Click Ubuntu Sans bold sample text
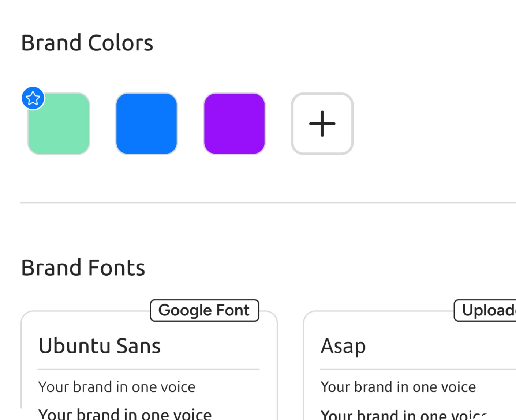516x420 pixels. click(125, 414)
